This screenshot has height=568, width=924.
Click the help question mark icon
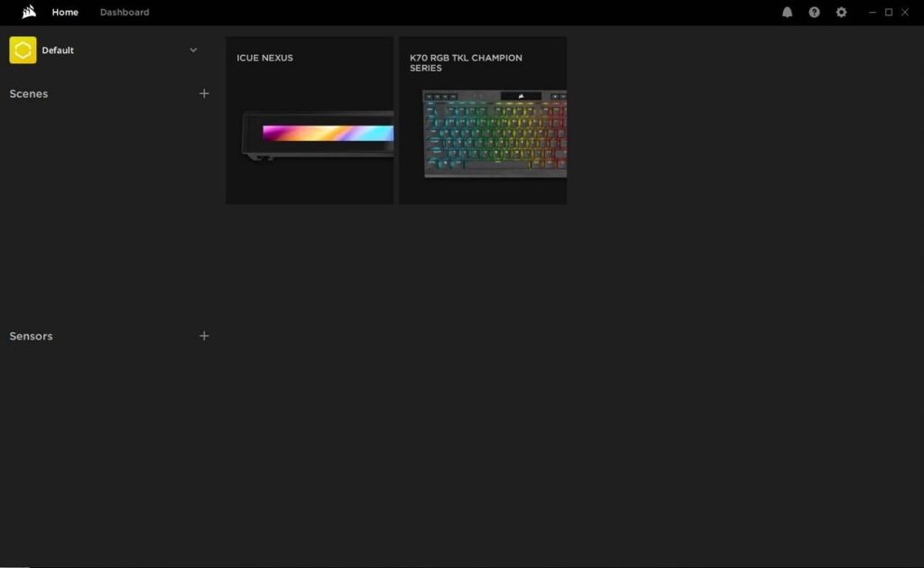point(814,13)
